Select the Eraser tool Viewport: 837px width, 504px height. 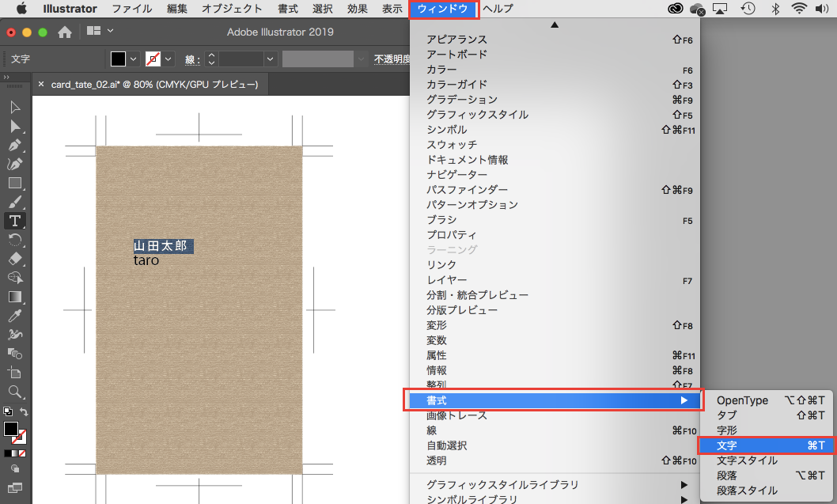click(x=15, y=259)
